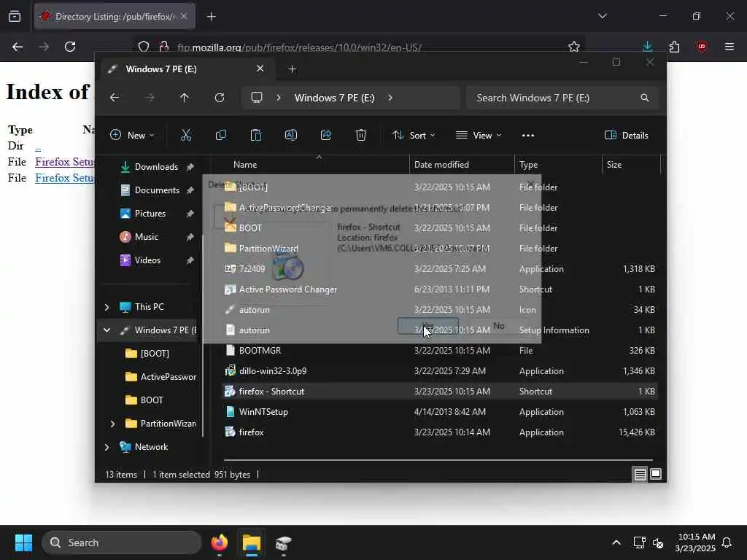Screen dimensions: 747x560
Task: Click the uBlock Origin extension icon
Action: (x=701, y=47)
